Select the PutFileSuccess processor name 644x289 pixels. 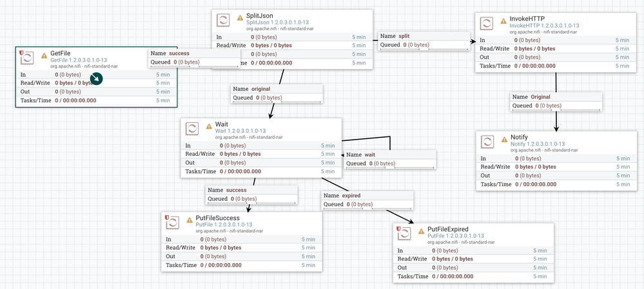coord(218,218)
